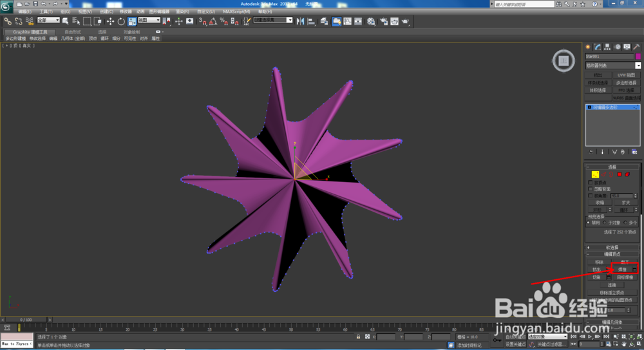Open the 全部 selection filter dropdown
Image resolution: width=644 pixels, height=350 pixels.
tap(48, 20)
